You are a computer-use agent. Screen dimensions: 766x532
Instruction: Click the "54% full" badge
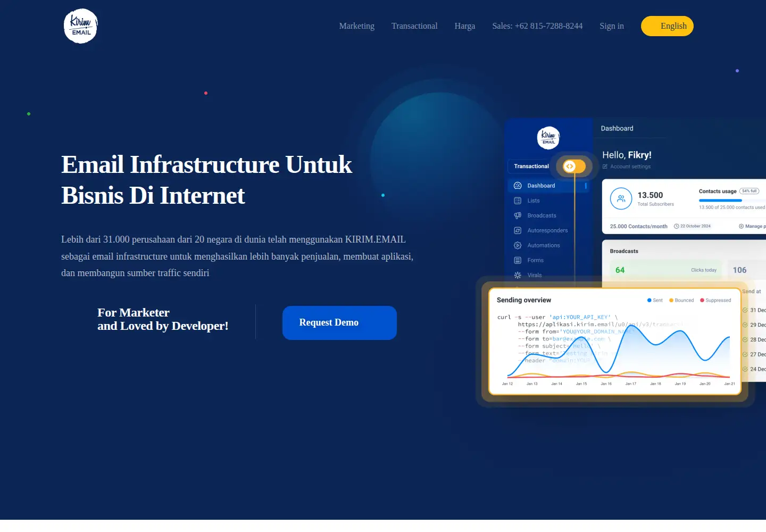pyautogui.click(x=750, y=191)
